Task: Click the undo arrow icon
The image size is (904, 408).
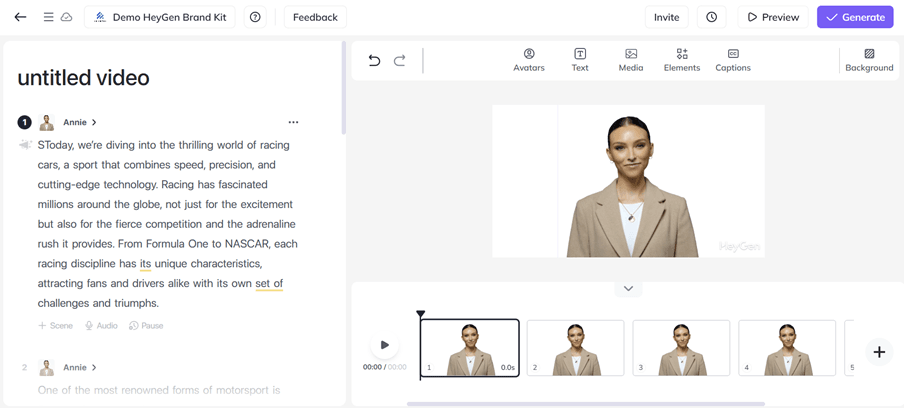Action: click(374, 61)
